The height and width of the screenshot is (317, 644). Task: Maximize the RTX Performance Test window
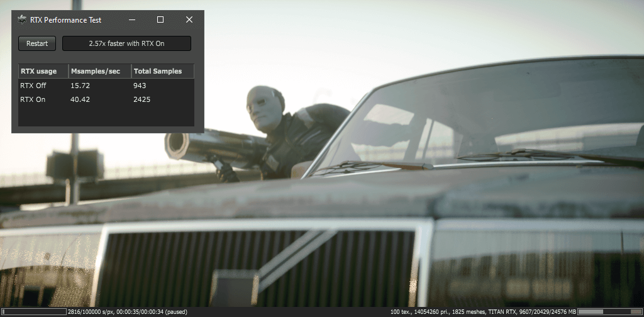click(160, 19)
